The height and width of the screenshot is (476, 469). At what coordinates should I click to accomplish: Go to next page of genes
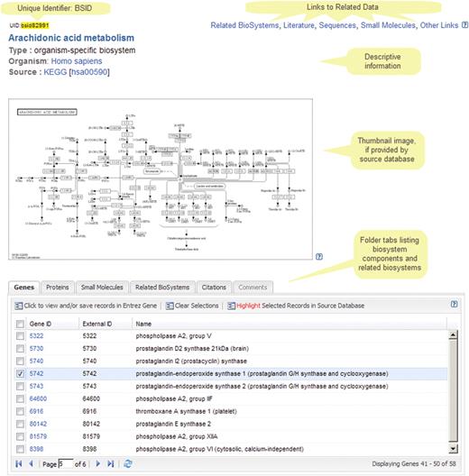tap(97, 463)
